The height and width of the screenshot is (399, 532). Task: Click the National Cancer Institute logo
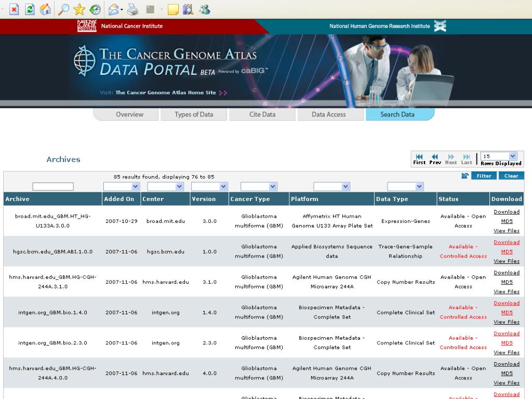(x=87, y=26)
